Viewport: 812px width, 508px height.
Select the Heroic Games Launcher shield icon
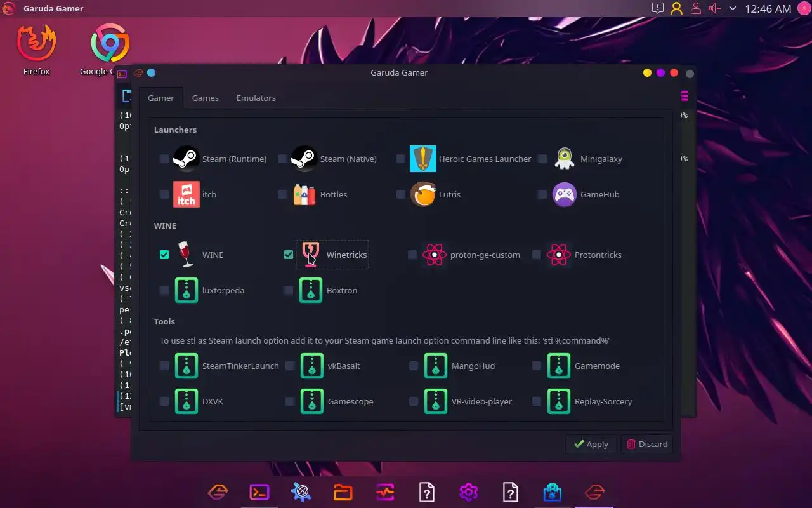click(x=423, y=159)
